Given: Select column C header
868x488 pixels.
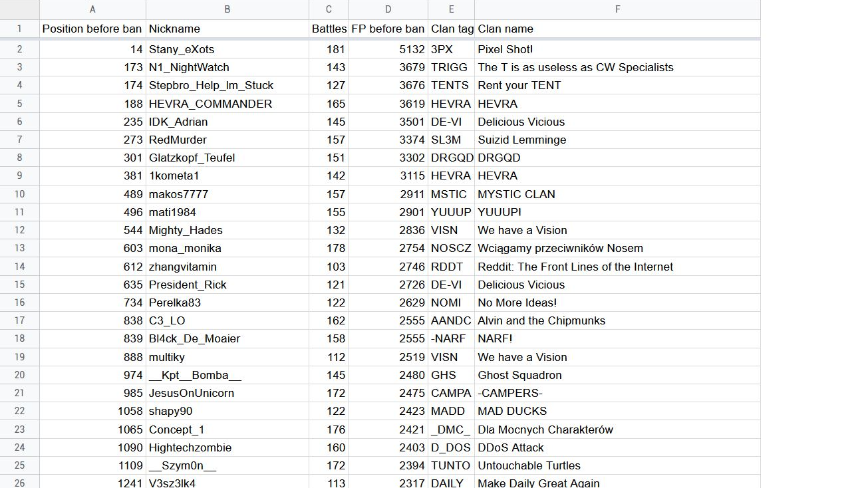Looking at the screenshot, I should 329,9.
